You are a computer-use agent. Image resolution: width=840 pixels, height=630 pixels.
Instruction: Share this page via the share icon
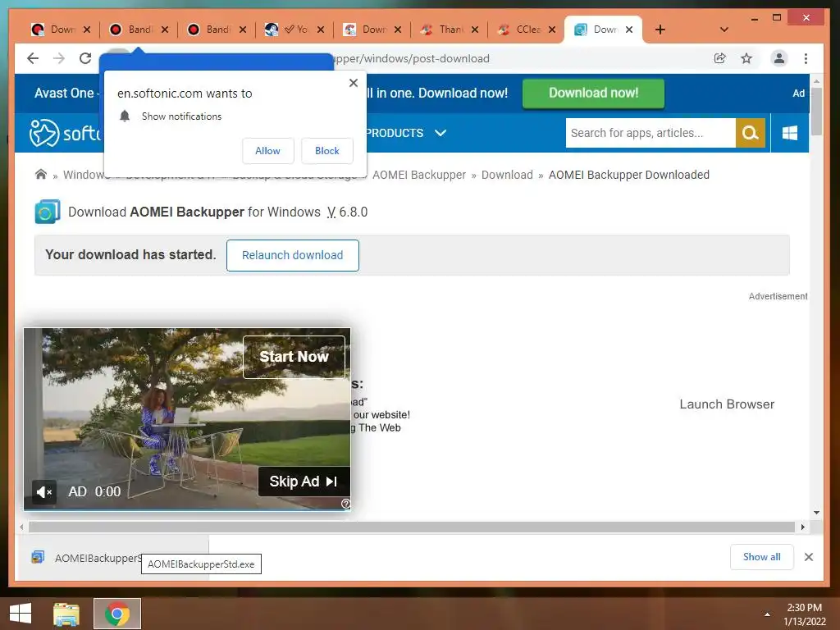click(720, 58)
